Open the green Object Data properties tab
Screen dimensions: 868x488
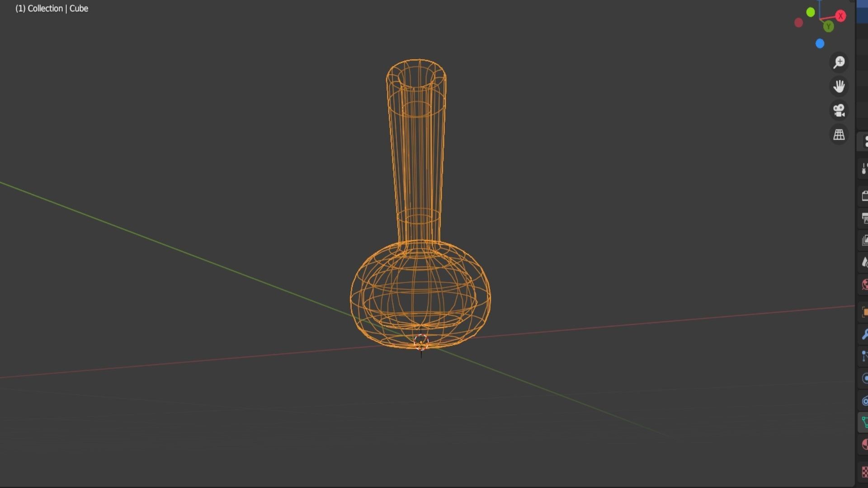(x=864, y=423)
